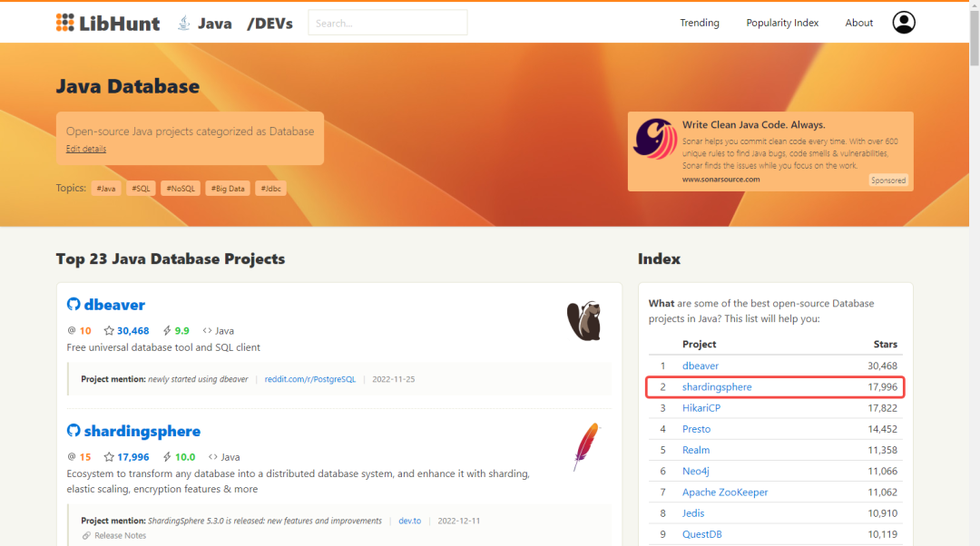
Task: Click Release Notes link icon
Action: (x=86, y=535)
